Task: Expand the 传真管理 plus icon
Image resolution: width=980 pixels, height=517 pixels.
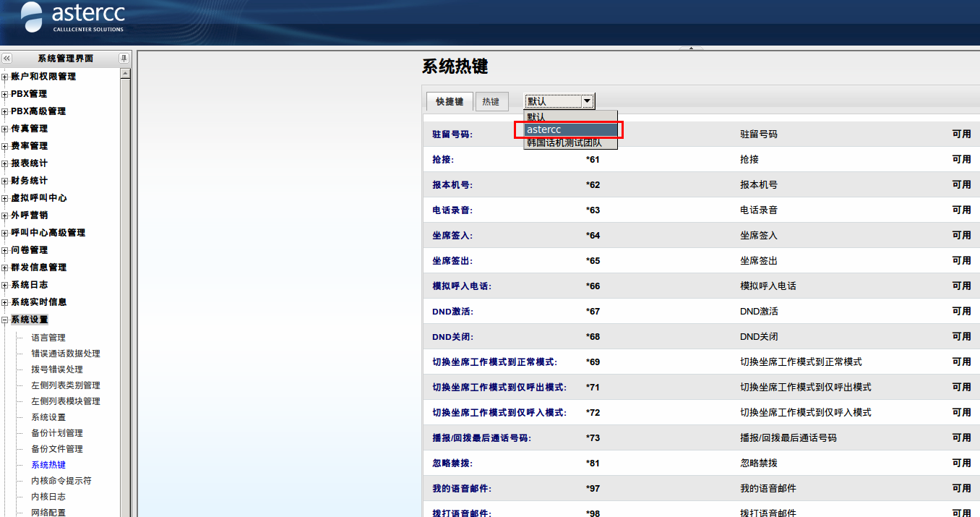Action: pyautogui.click(x=5, y=129)
